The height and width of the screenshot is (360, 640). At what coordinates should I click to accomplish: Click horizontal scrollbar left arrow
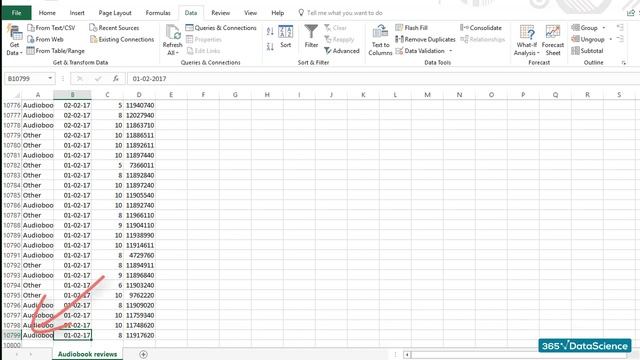click(407, 354)
